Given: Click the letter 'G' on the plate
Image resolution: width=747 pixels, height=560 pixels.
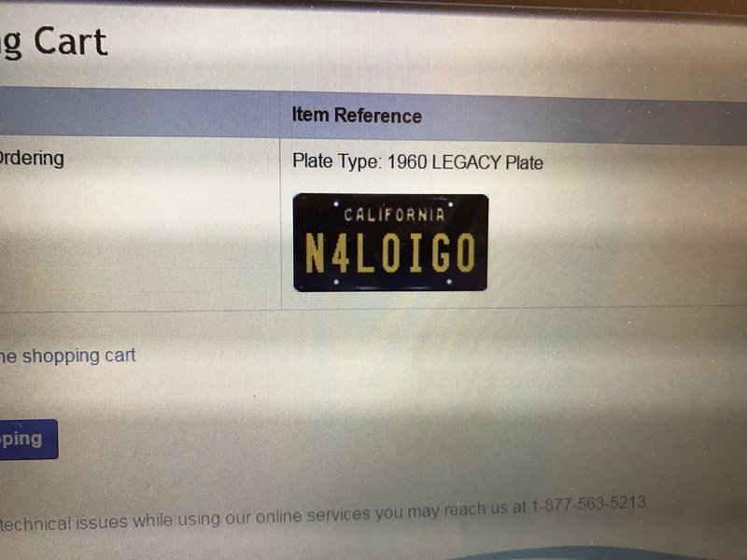Looking at the screenshot, I should tap(441, 253).
